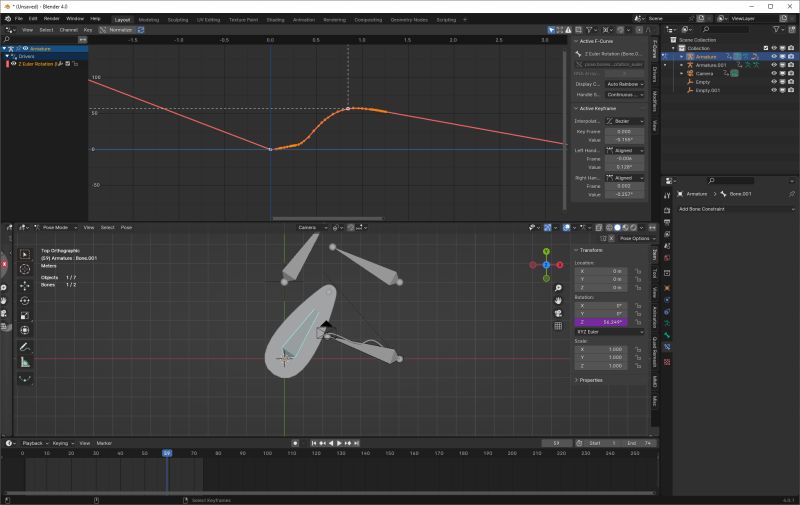Open the Tool properties tab icon
This screenshot has height=505, width=800.
point(667,195)
